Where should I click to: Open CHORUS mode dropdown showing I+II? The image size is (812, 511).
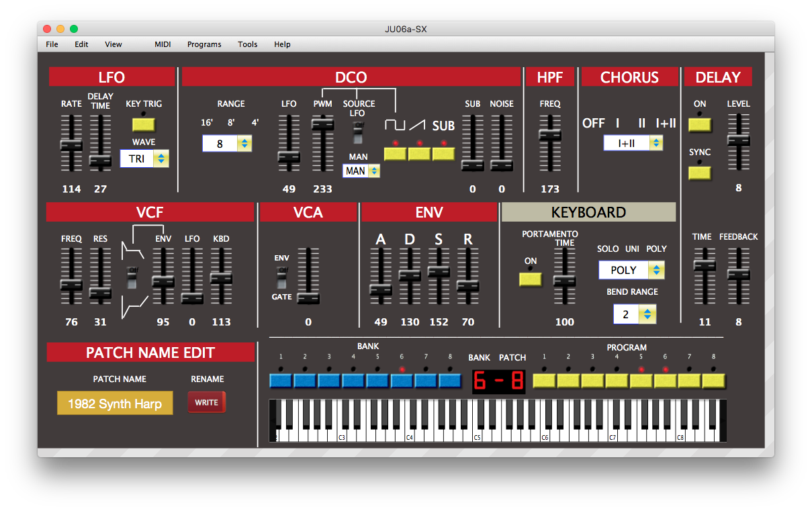(633, 142)
